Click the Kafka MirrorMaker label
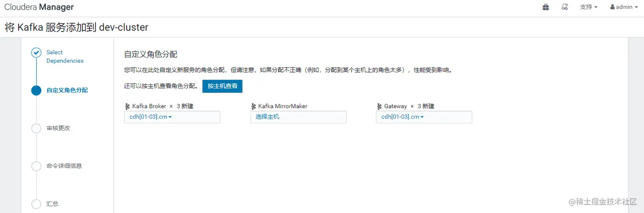Image resolution: width=644 pixels, height=213 pixels. coord(282,106)
